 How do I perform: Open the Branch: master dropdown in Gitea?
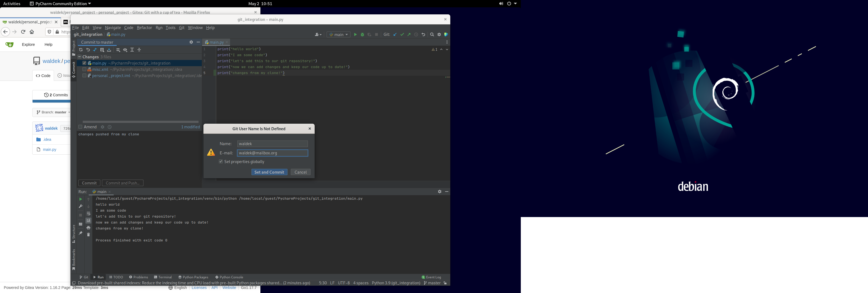53,112
